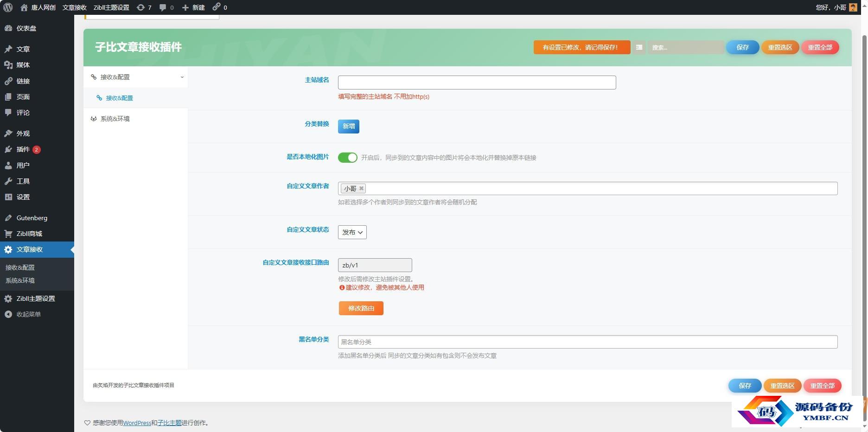Toggle 是否本地化图片 switch
This screenshot has width=868, height=432.
click(348, 158)
